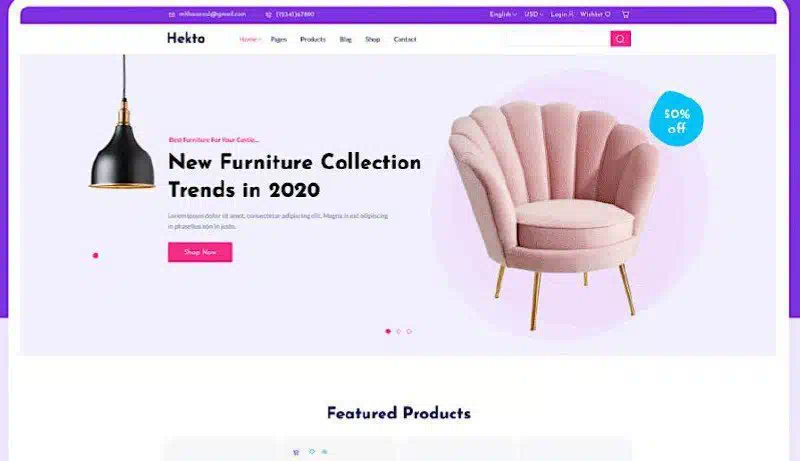
Task: Select the third slider dot indicator
Action: tap(409, 331)
